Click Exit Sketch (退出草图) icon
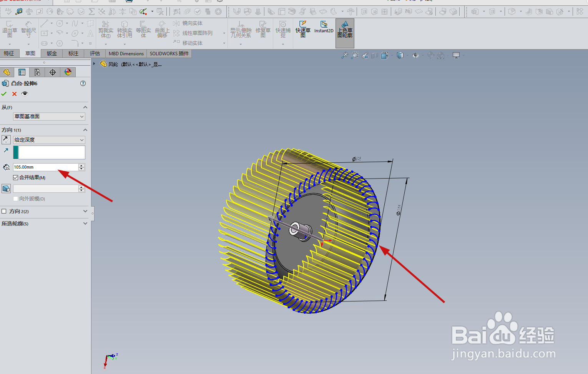The height and width of the screenshot is (374, 588). 10,29
